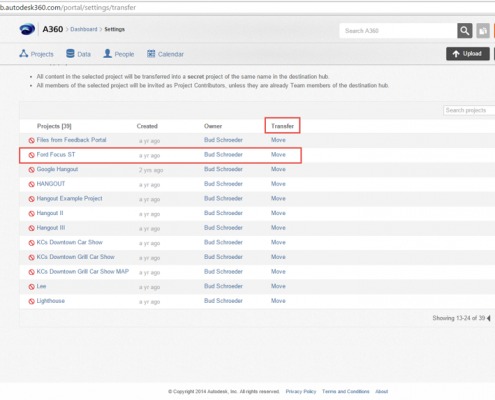
Task: Click the Transfer column header
Action: click(282, 126)
